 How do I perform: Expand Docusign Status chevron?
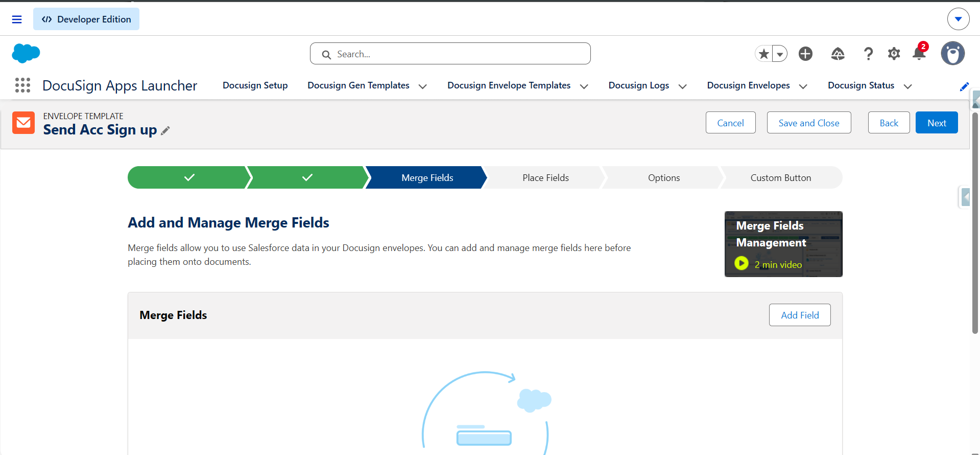click(907, 86)
